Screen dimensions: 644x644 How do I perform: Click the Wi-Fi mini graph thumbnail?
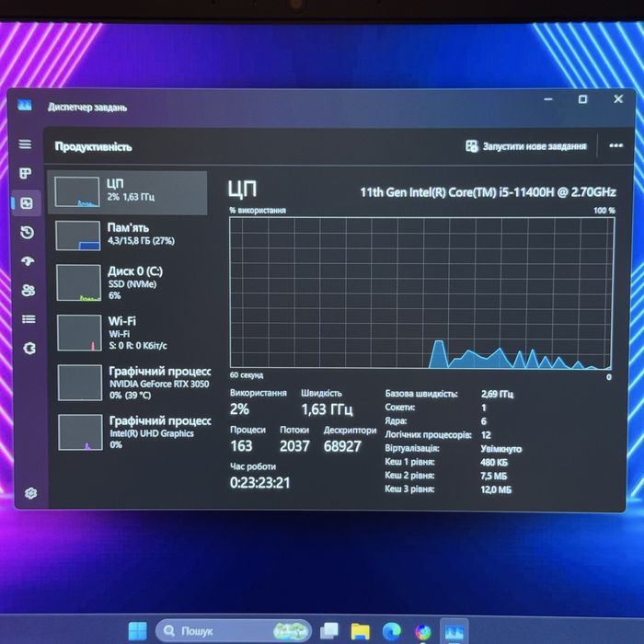coord(79,333)
